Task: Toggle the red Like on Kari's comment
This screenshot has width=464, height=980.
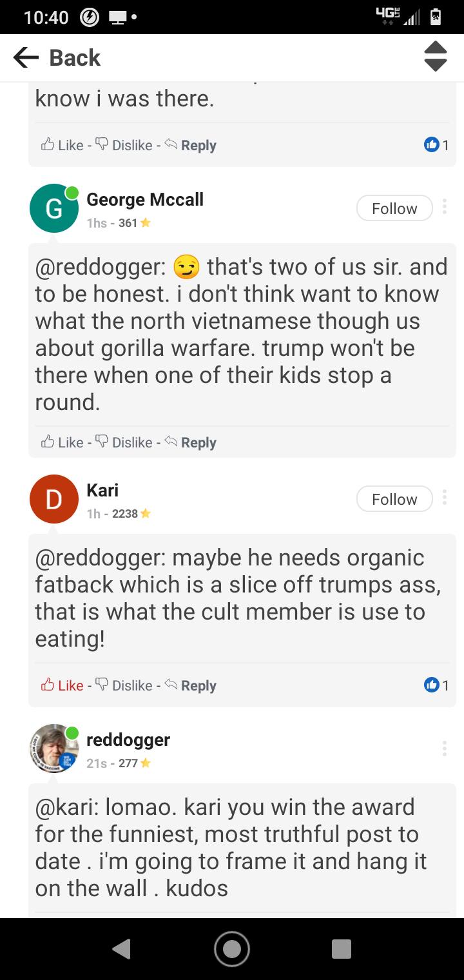Action: pos(63,685)
